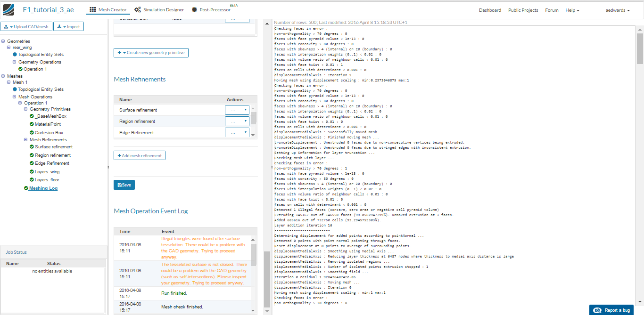Switch to Simulation Designer tab

[159, 10]
